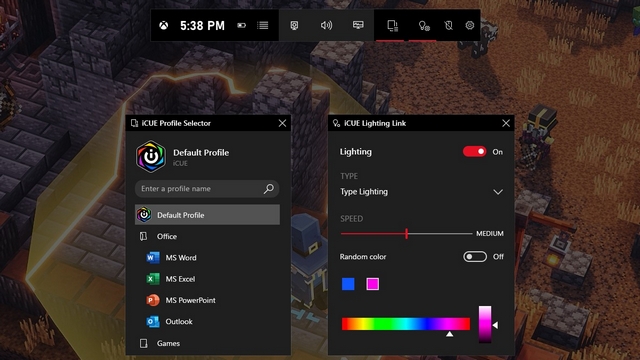Image resolution: width=640 pixels, height=360 pixels.
Task: Open the Audio widget in Game Bar
Action: (326, 26)
